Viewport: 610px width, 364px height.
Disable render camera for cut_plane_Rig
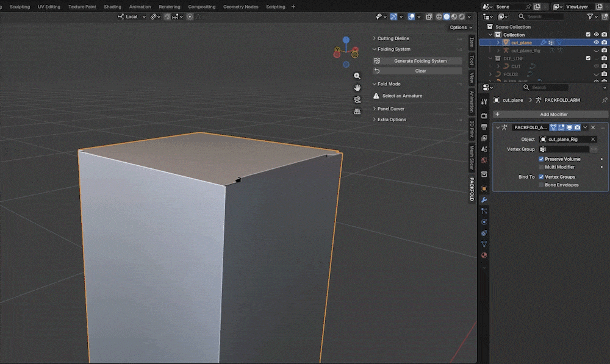(x=604, y=50)
